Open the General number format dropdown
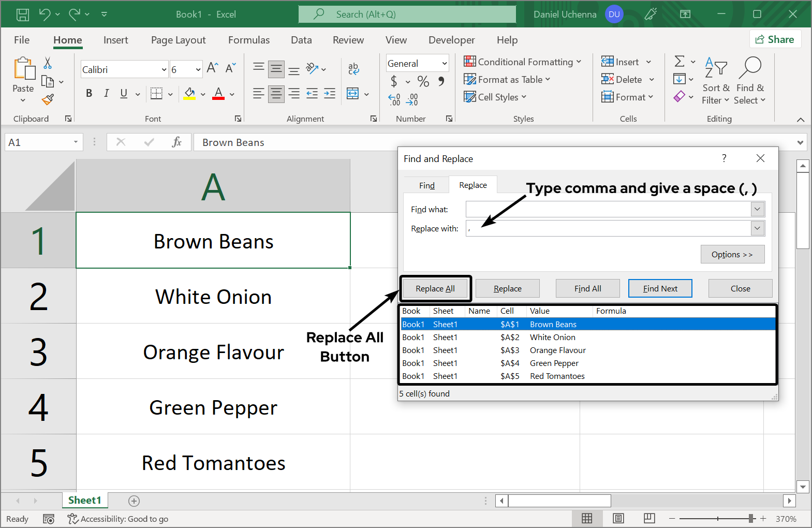This screenshot has width=812, height=528. [444, 64]
